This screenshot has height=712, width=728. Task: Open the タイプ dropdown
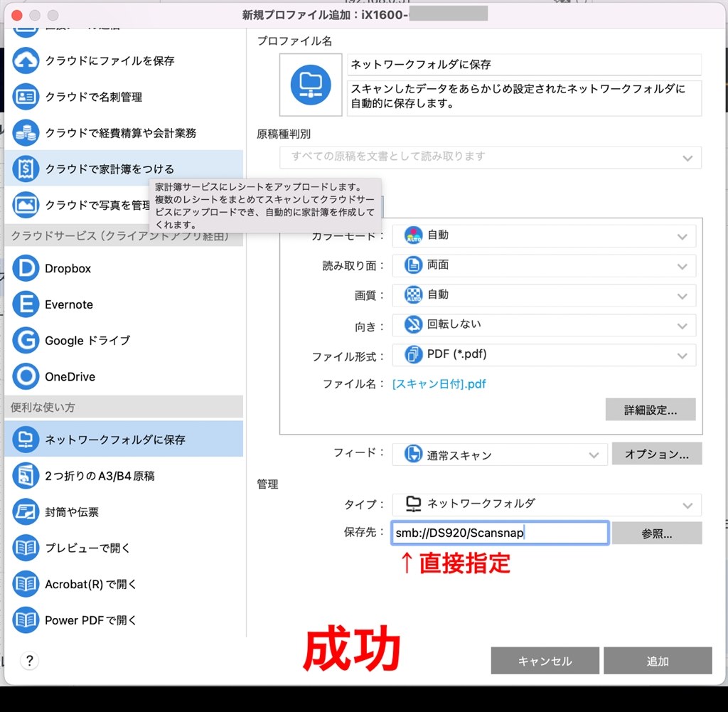click(547, 504)
